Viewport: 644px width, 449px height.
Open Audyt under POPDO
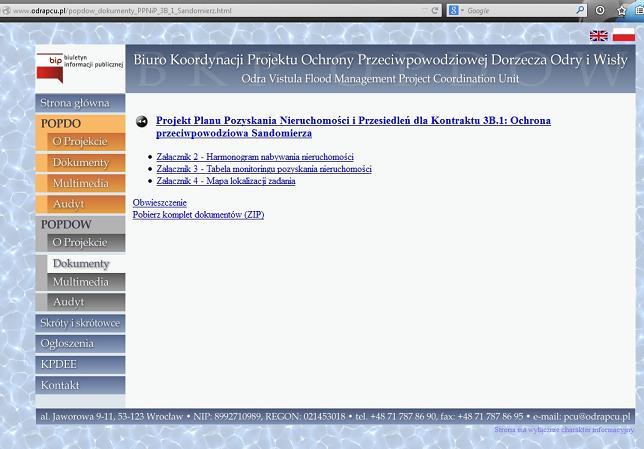coord(86,204)
